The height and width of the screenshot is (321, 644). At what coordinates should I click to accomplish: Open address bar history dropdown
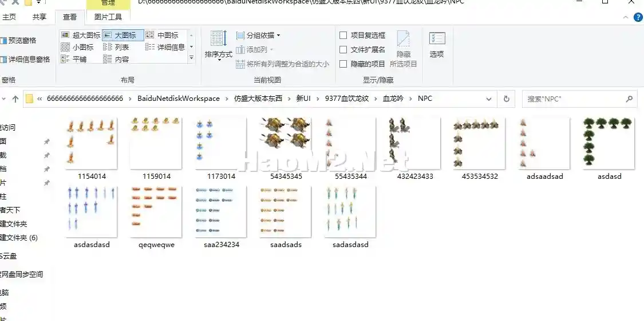coord(489,99)
